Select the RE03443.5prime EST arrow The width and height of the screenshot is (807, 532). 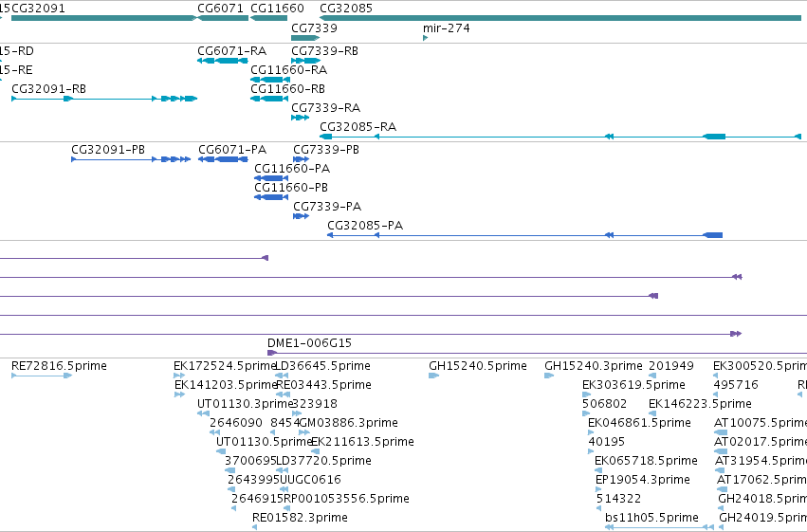point(284,394)
